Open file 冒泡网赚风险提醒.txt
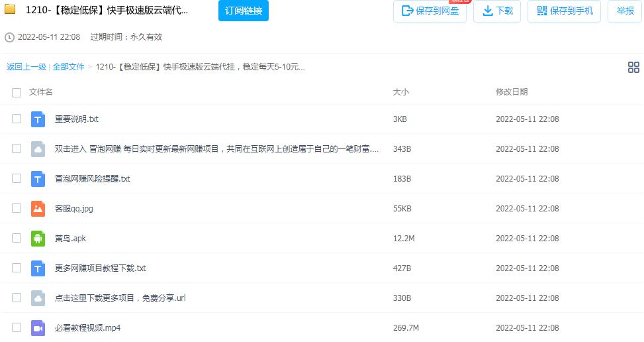 [93, 179]
